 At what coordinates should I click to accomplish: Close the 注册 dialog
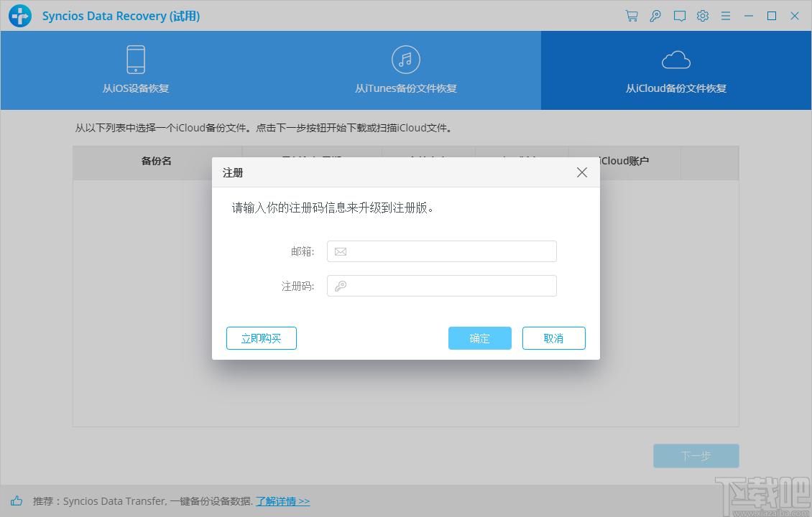click(x=582, y=172)
